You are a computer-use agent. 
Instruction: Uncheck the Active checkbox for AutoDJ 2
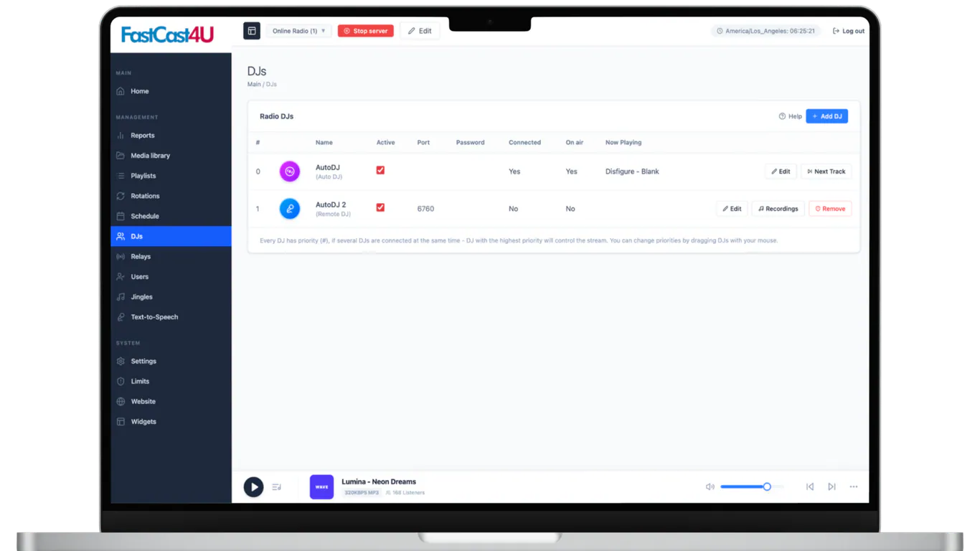pos(380,208)
